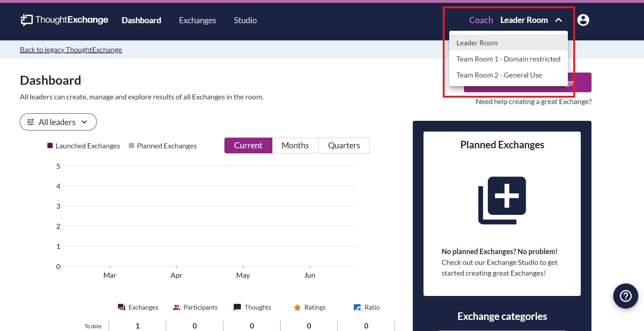This screenshot has width=644, height=331.
Task: Toggle Launched Exchanges legend swatch
Action: (x=50, y=145)
